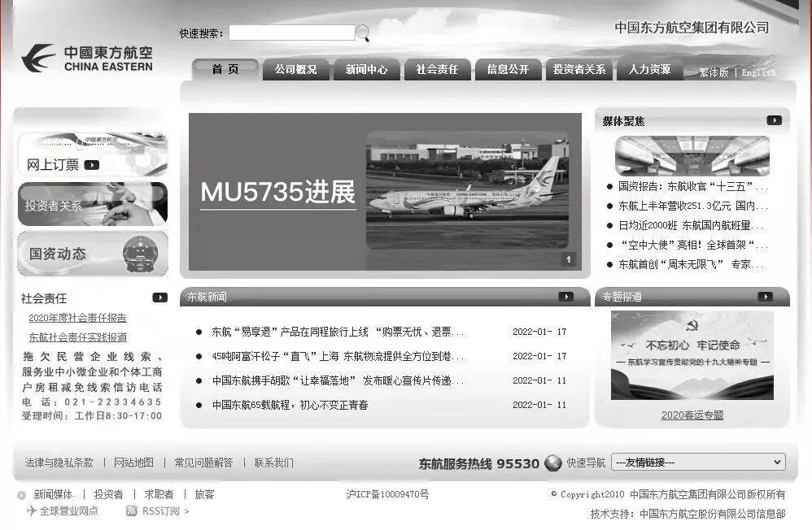Select the 投资者关系 navigation tab
The height and width of the screenshot is (530, 812).
(x=578, y=69)
